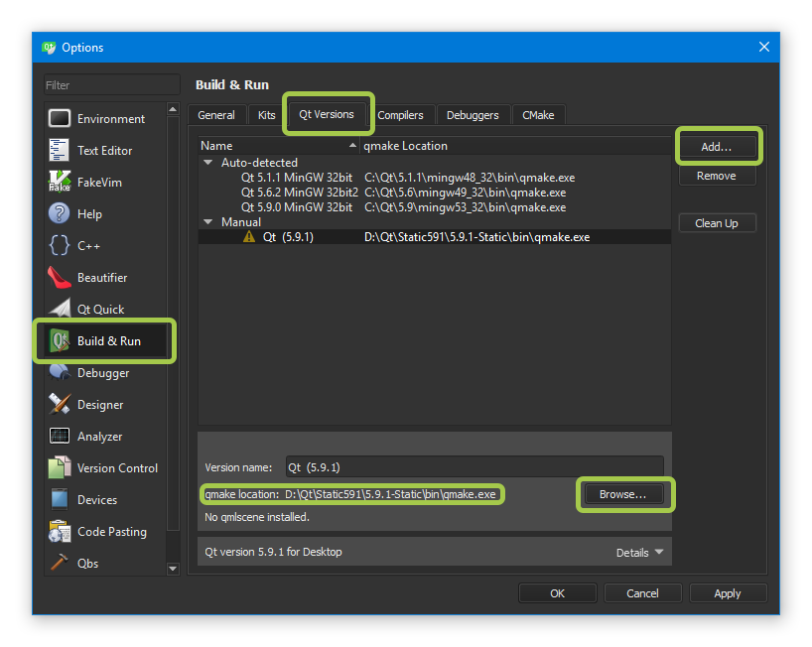Switch to the General tab
Image resolution: width=812 pixels, height=647 pixels.
tap(216, 115)
